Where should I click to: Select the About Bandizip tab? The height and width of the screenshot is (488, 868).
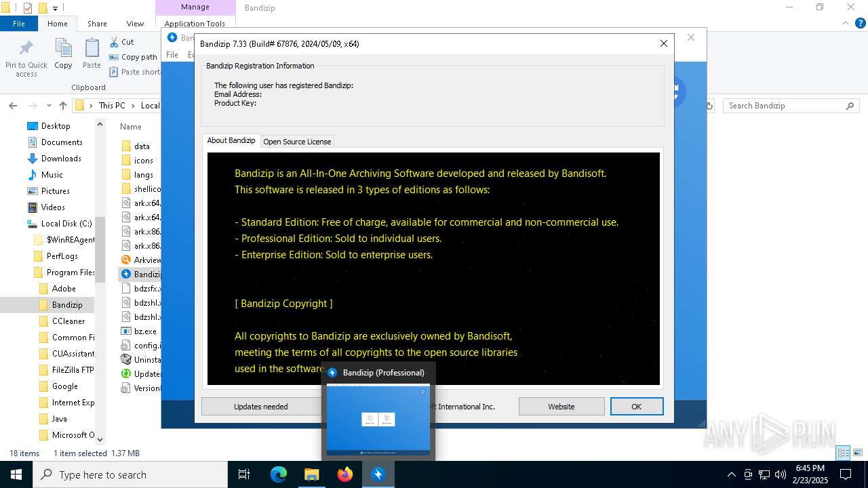tap(231, 140)
